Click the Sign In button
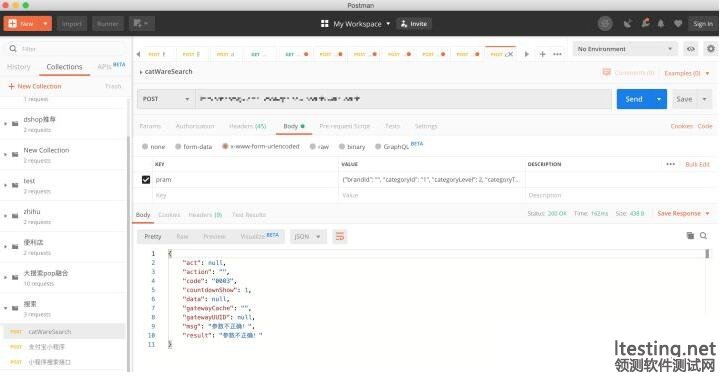This screenshot has width=727, height=379. coord(702,24)
